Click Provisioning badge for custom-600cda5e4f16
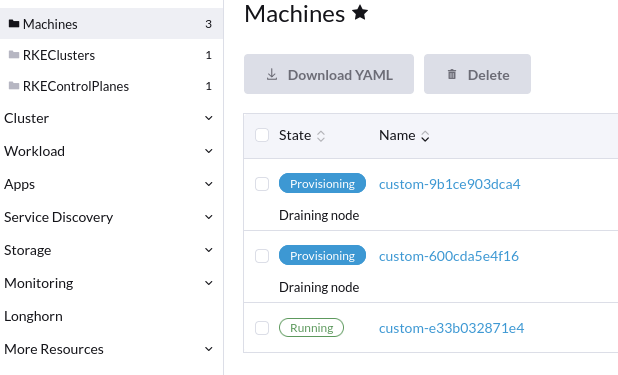The image size is (618, 375). 322,256
